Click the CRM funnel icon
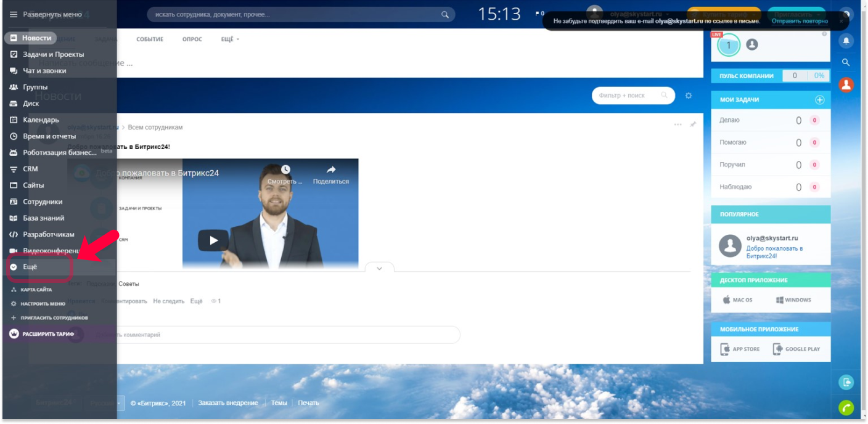 [x=14, y=169]
